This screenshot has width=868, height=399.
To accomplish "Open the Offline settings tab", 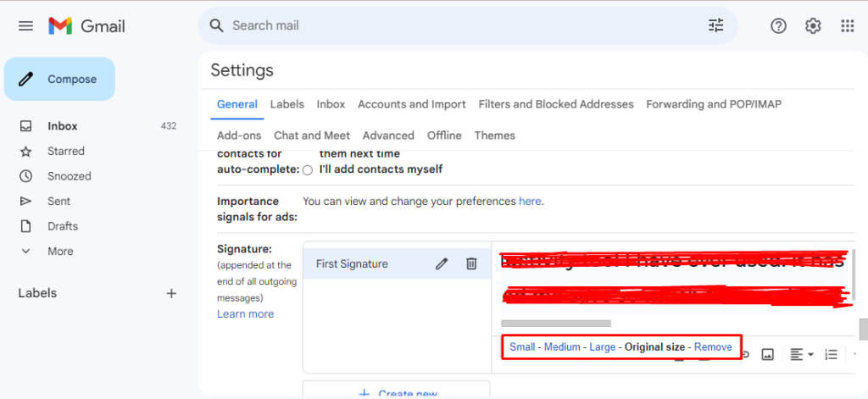I will tap(444, 136).
